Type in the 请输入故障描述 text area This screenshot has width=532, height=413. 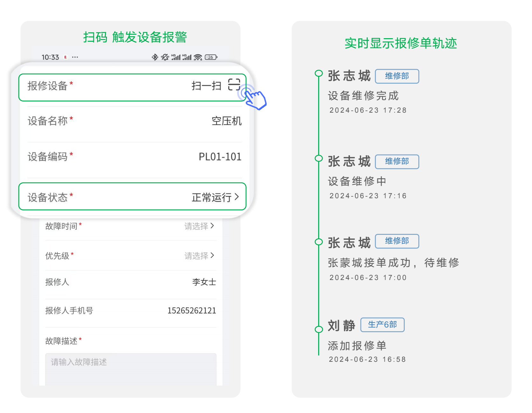(x=130, y=369)
